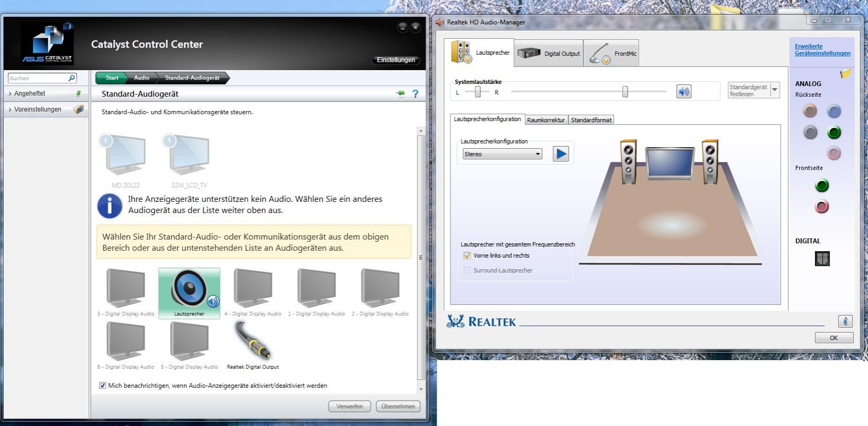
Task: Switch to the Digital Output tab
Action: click(x=549, y=53)
